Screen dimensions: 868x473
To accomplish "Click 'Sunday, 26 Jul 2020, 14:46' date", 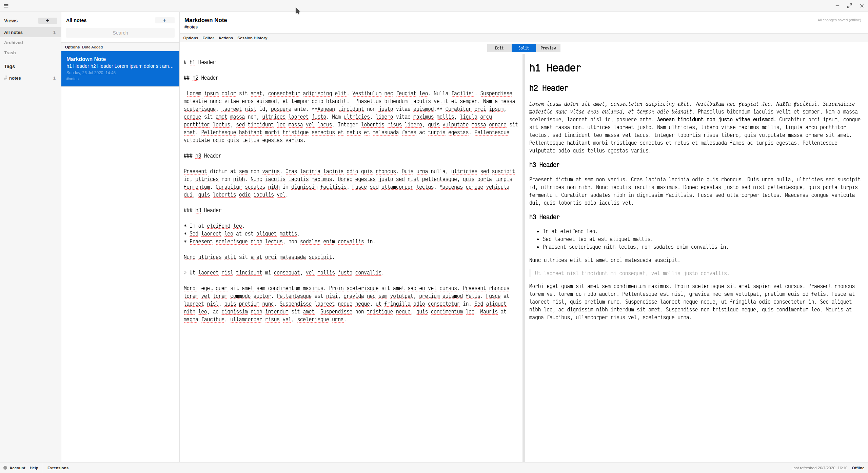I will (x=91, y=73).
